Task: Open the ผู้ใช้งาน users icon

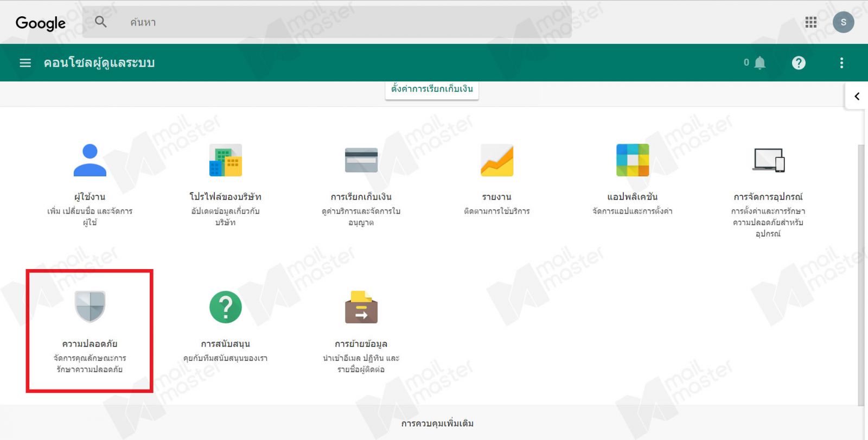Action: (x=90, y=160)
